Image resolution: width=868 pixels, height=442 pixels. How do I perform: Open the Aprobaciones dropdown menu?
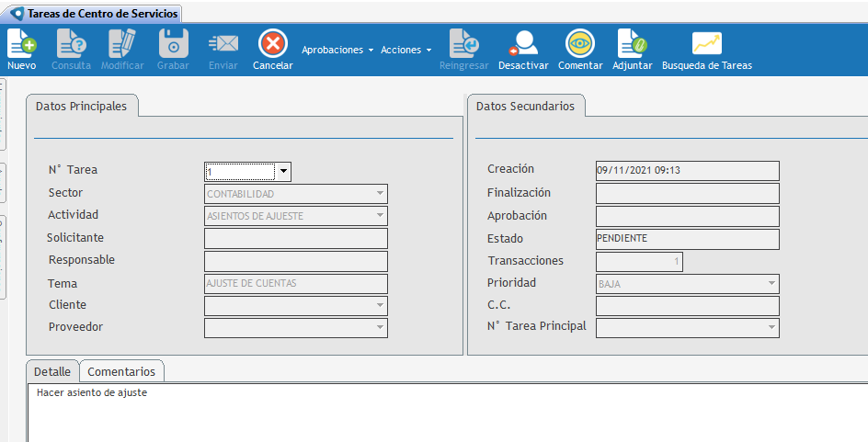tap(337, 51)
